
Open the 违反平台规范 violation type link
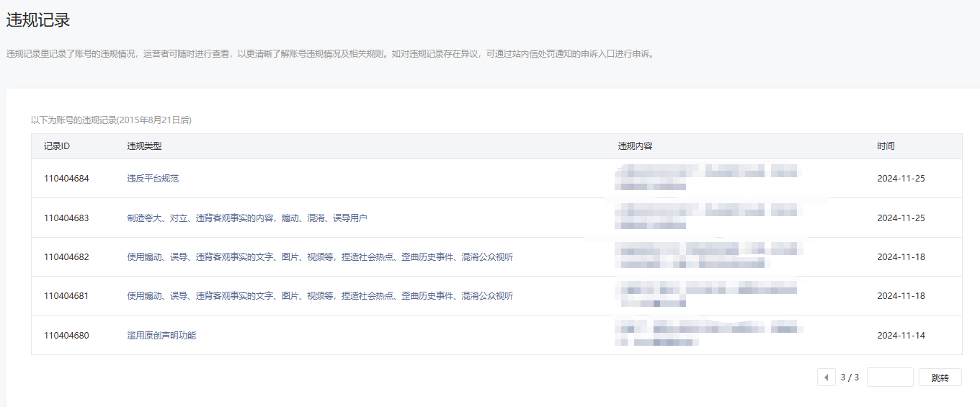[x=153, y=179]
